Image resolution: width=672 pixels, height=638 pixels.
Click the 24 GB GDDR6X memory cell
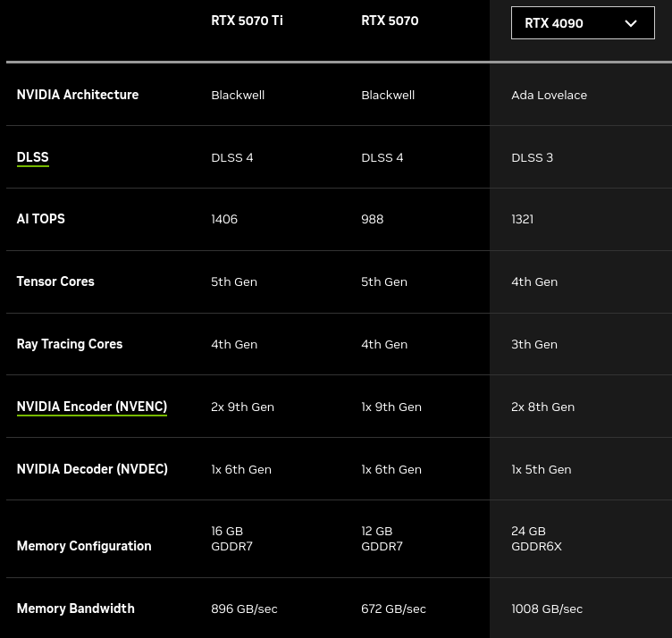536,539
